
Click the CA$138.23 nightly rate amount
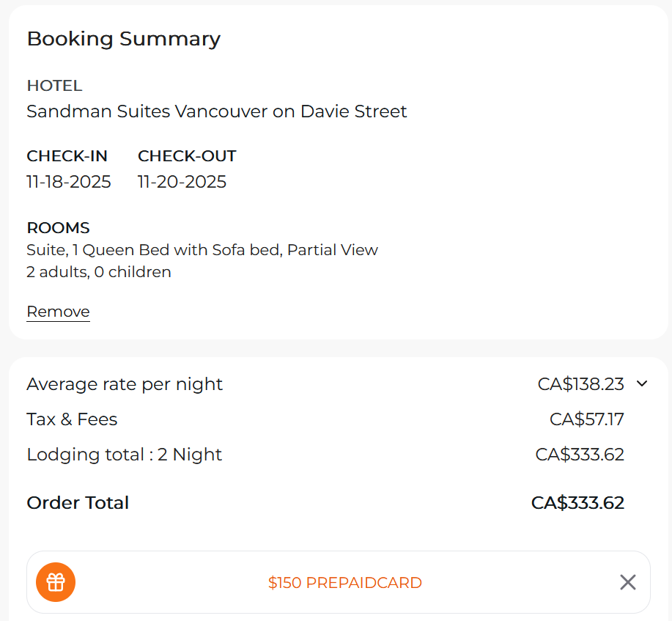580,384
